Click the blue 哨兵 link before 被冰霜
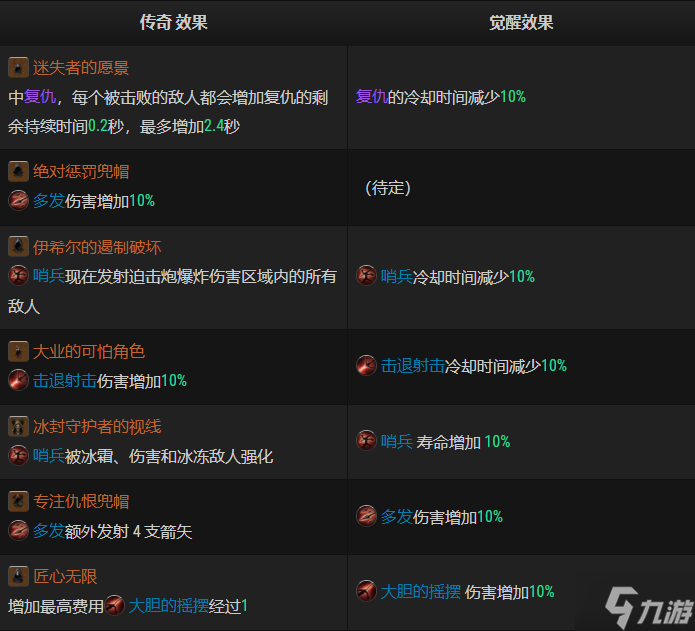Image resolution: width=695 pixels, height=631 pixels. tap(49, 456)
